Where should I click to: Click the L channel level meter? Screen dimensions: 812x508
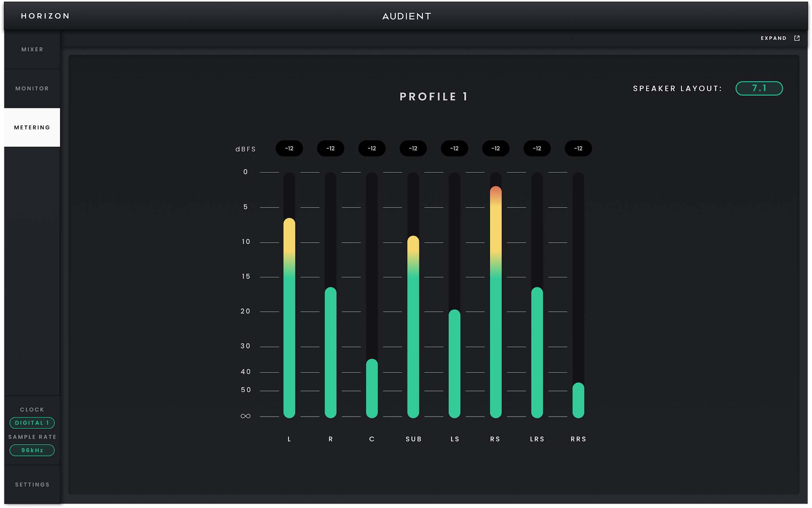289,295
